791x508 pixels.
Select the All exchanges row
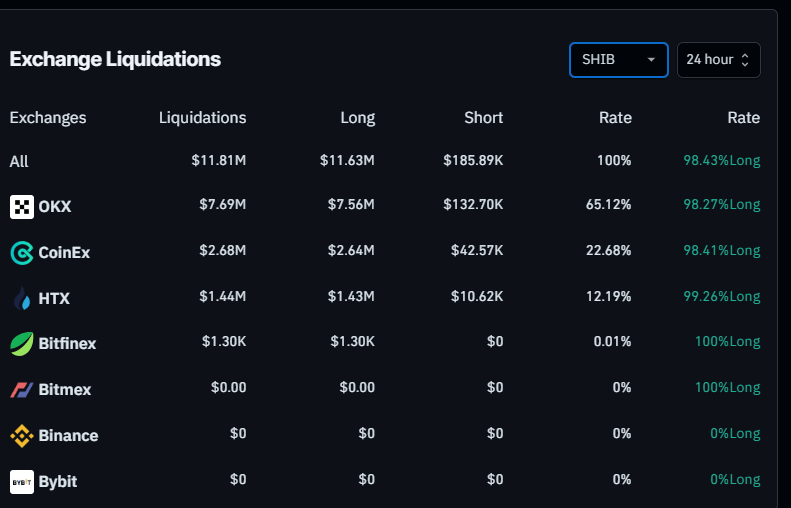click(19, 161)
